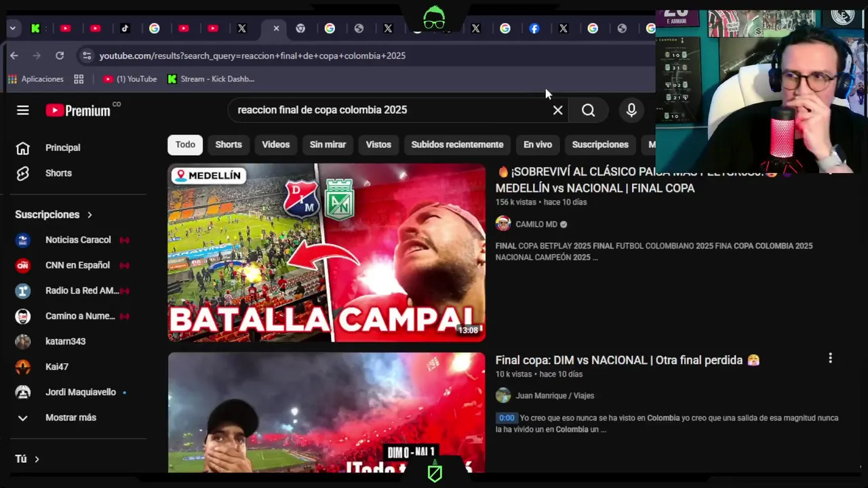Select the Shorts filter chip
This screenshot has height=488, width=868.
pos(229,144)
